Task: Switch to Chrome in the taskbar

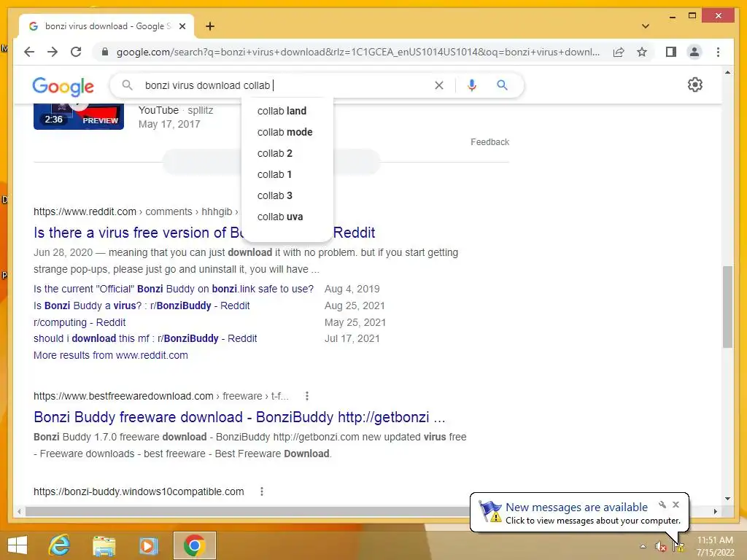Action: coord(194,545)
